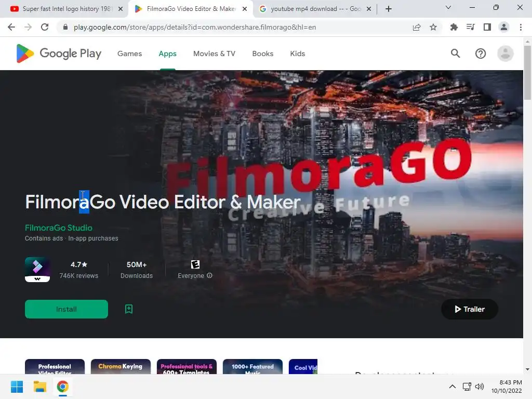
Task: Click the 4.7 star rating
Action: pyautogui.click(x=79, y=264)
